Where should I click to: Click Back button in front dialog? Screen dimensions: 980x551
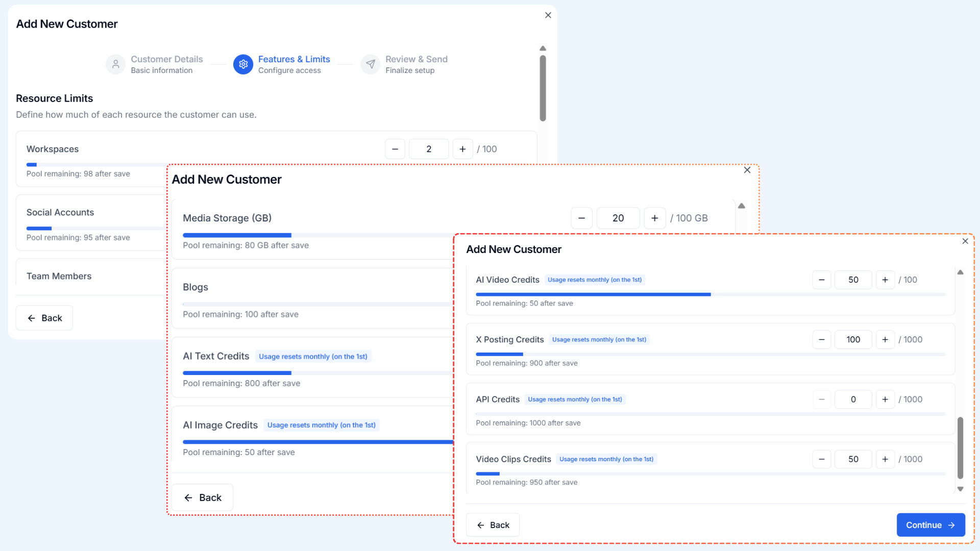[x=493, y=525]
